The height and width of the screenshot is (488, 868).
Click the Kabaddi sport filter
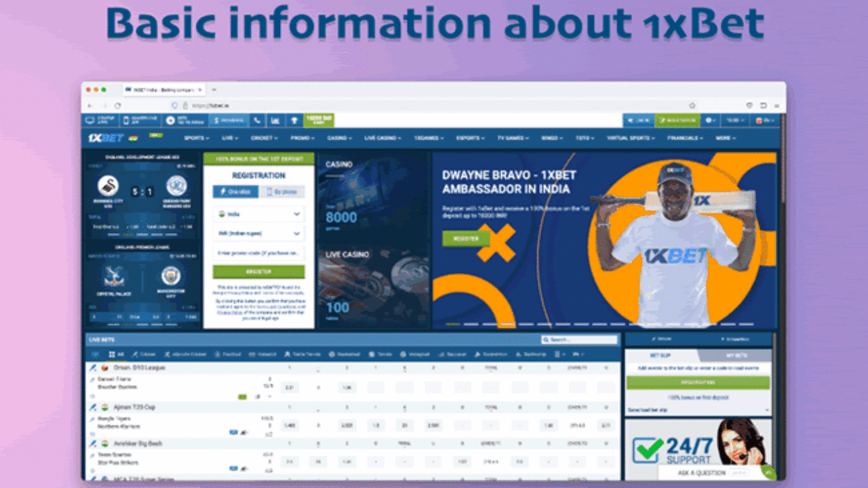click(x=262, y=354)
